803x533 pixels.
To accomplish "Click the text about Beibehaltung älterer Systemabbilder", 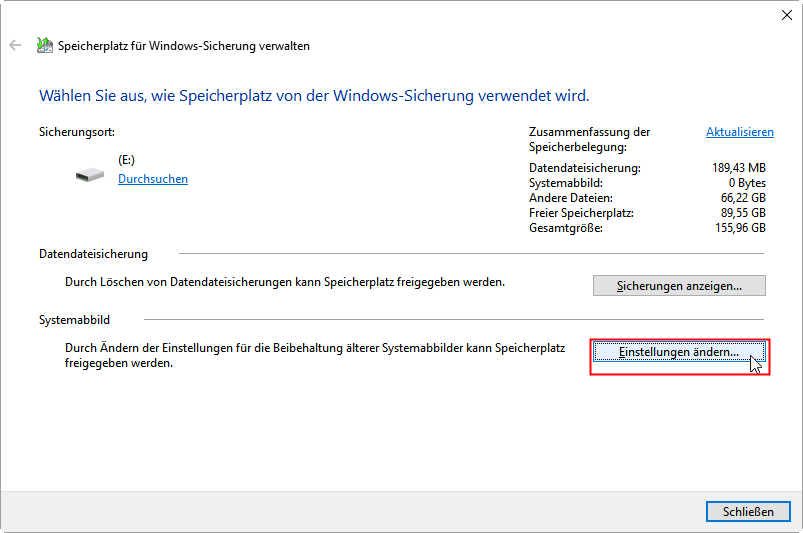I will pos(315,355).
